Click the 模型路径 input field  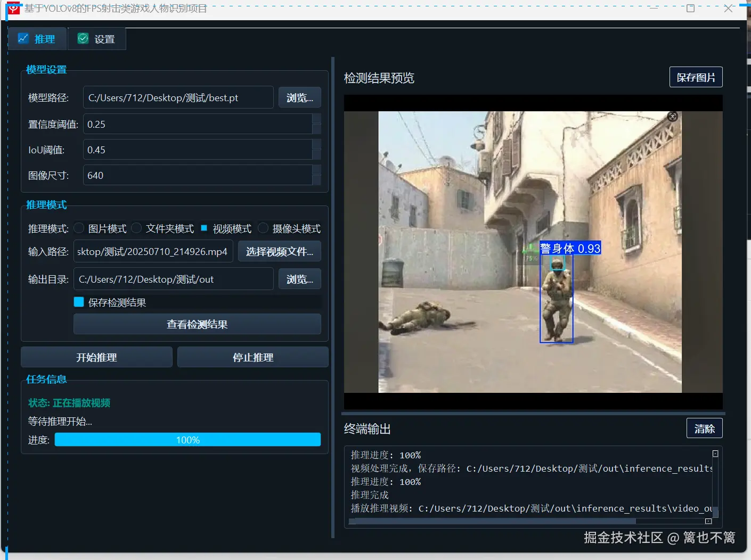(x=178, y=97)
